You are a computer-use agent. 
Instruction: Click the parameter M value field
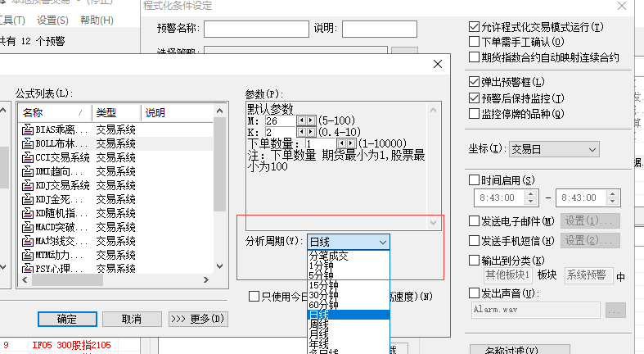[x=280, y=120]
